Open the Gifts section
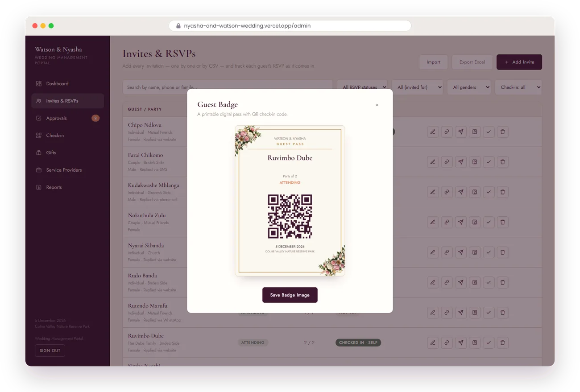This screenshot has width=580, height=392. pyautogui.click(x=67, y=153)
